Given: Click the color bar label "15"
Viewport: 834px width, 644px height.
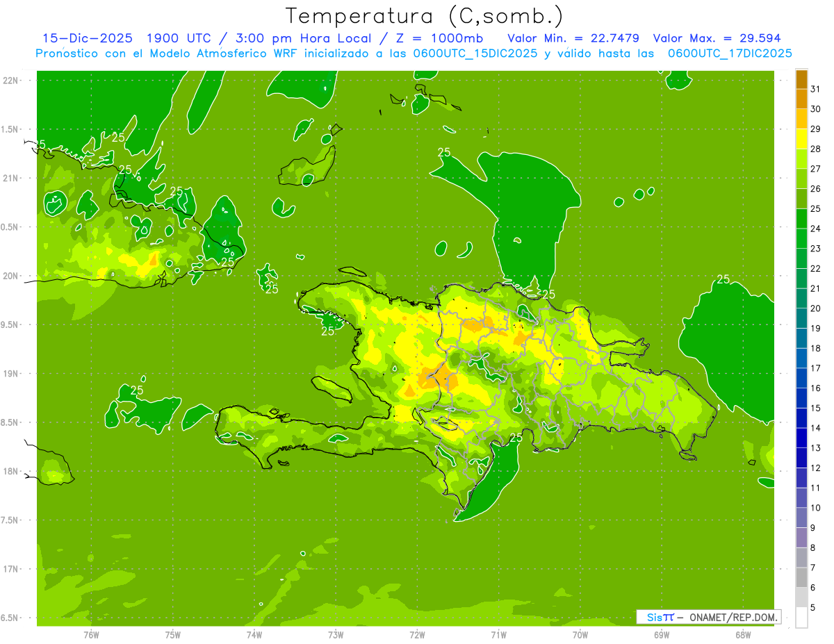Looking at the screenshot, I should [x=816, y=408].
